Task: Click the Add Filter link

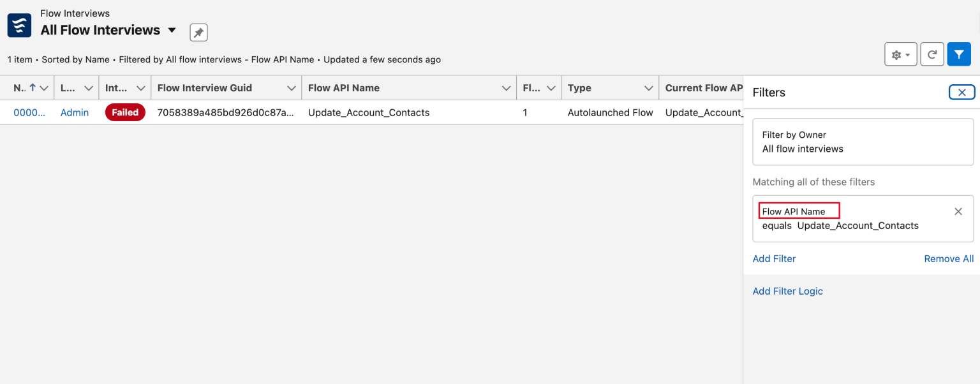Action: click(774, 259)
